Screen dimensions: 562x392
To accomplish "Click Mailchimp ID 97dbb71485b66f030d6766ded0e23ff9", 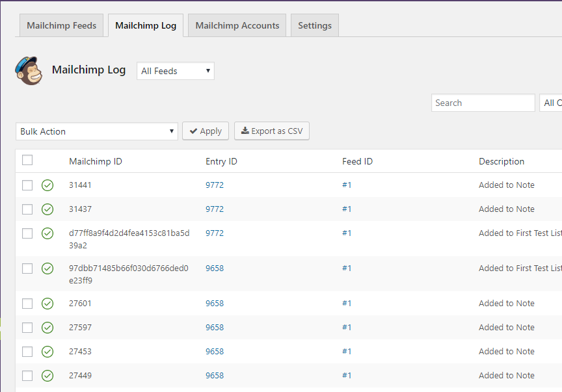I will click(x=128, y=274).
